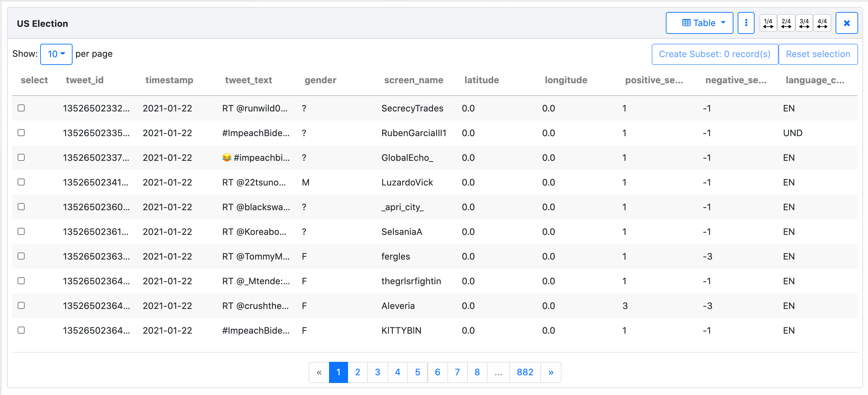This screenshot has height=395, width=868.
Task: Click the tweet_text column header
Action: [248, 80]
